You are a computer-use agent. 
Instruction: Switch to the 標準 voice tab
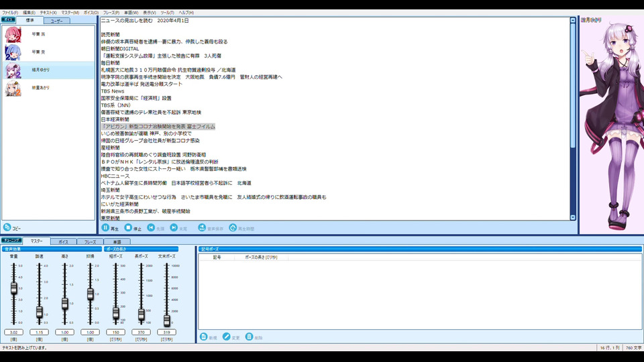tap(30, 20)
